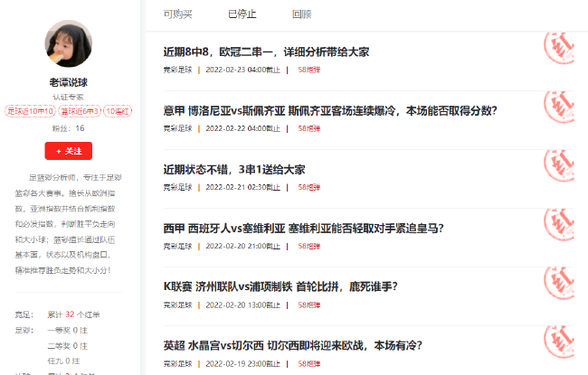Open article K联赛 济州联队vs浦项制铁

[x=280, y=286]
